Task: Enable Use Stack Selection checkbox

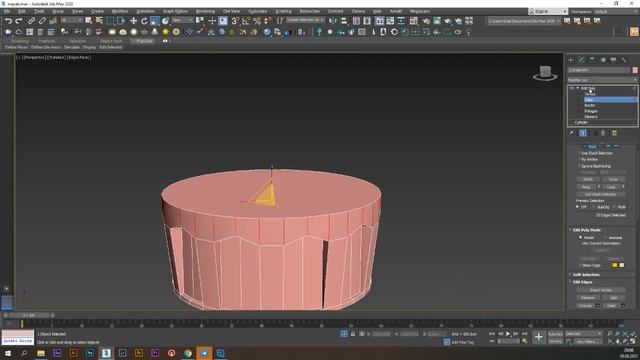Action: coord(579,153)
